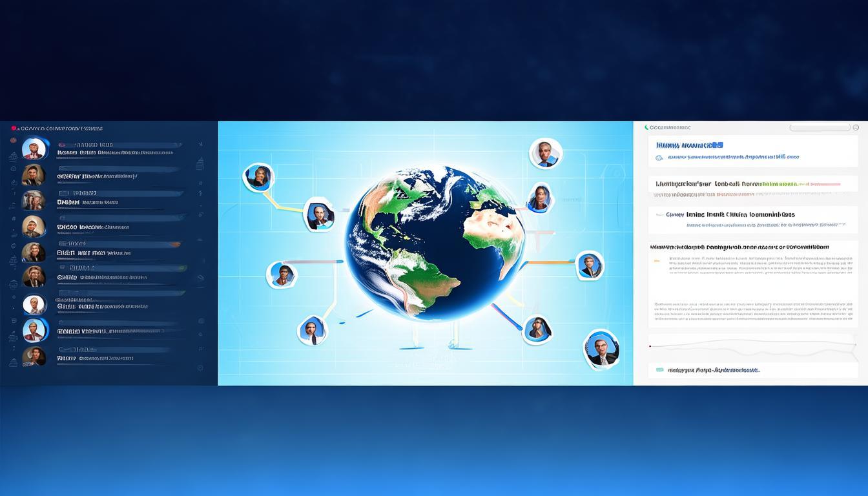Click the cake-shaped icon on the contact list's right edge
Viewport: 868px width, 496px height.
click(x=200, y=163)
